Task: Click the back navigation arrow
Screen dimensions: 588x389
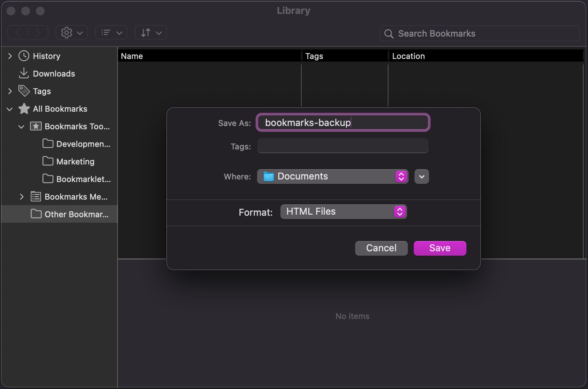Action: (x=18, y=32)
